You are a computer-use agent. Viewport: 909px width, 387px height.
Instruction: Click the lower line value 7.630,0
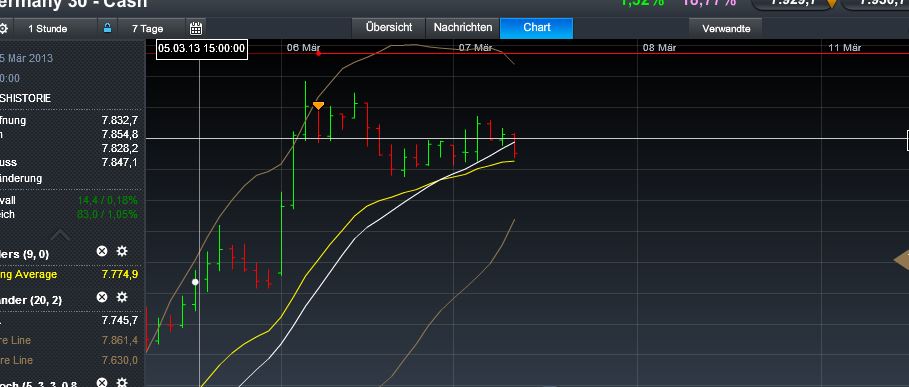coord(119,360)
